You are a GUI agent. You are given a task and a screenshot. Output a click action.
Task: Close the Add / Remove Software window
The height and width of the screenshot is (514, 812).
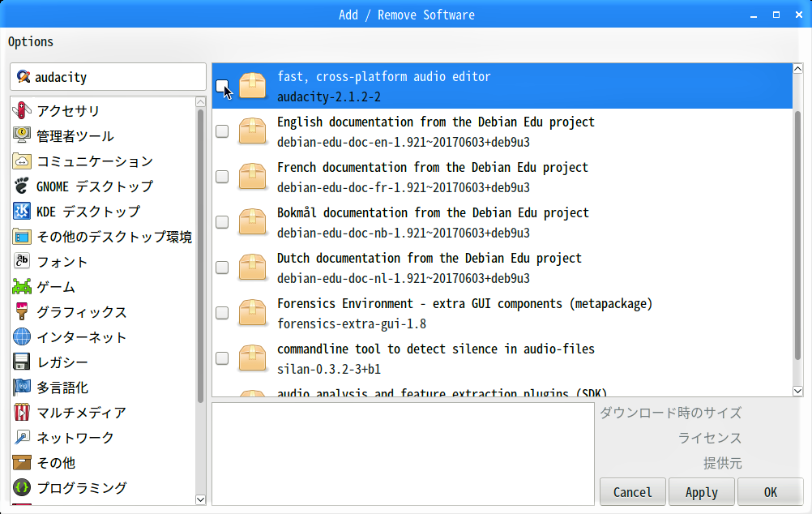(x=798, y=15)
